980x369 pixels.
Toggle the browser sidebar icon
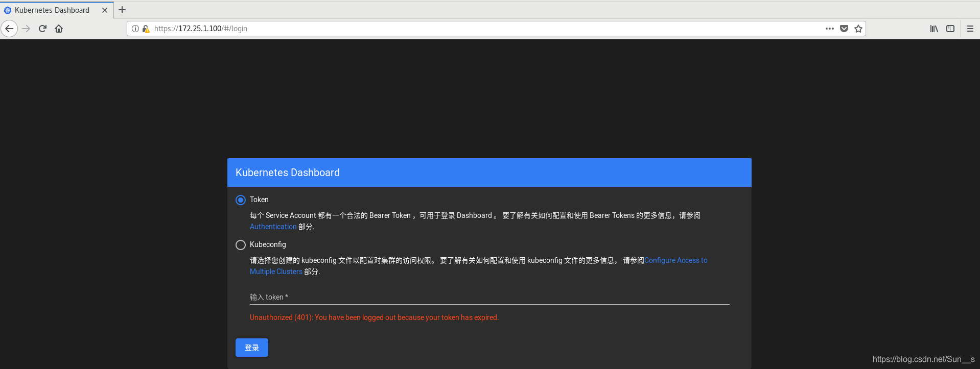coord(950,29)
